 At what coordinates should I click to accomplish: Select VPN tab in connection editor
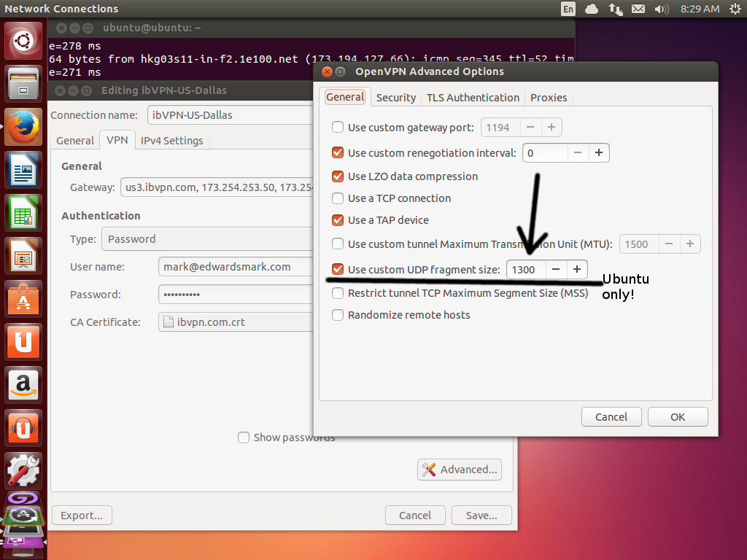coord(117,140)
